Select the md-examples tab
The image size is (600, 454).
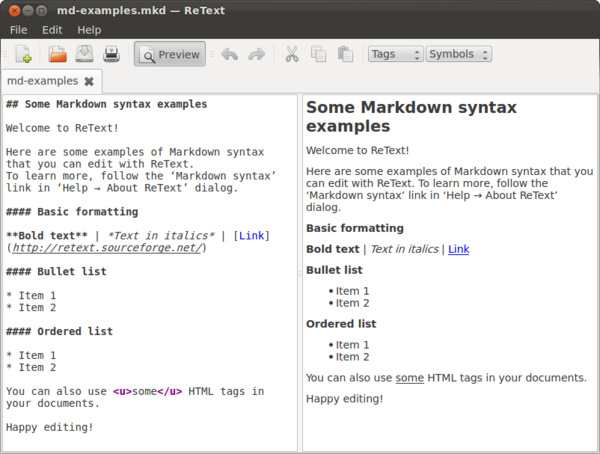click(42, 81)
